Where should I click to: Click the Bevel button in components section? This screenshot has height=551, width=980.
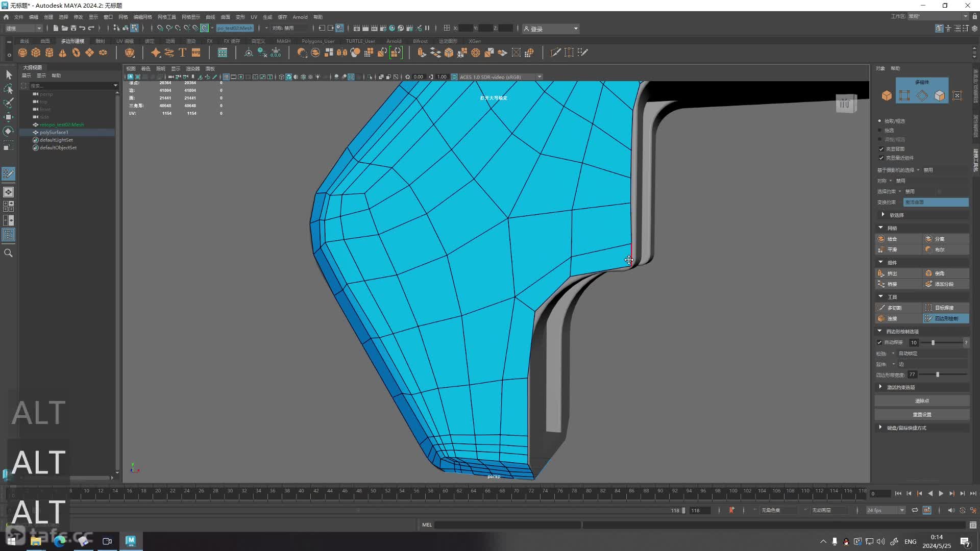pyautogui.click(x=945, y=273)
